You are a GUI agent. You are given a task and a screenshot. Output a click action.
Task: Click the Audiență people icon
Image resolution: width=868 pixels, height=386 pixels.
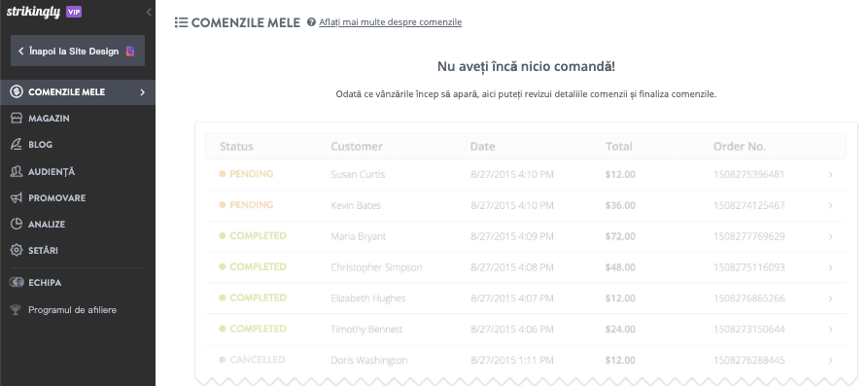point(17,172)
